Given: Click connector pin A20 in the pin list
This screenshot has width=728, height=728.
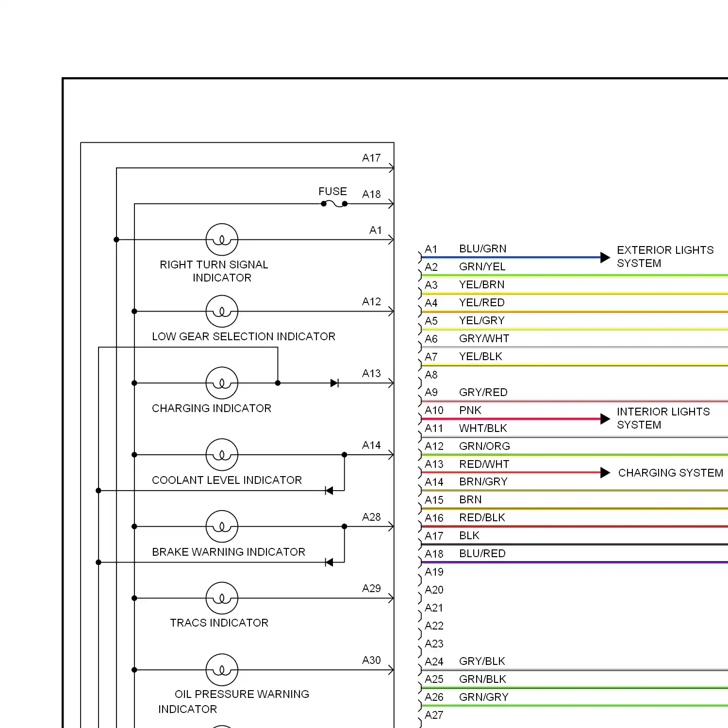Looking at the screenshot, I should (434, 590).
